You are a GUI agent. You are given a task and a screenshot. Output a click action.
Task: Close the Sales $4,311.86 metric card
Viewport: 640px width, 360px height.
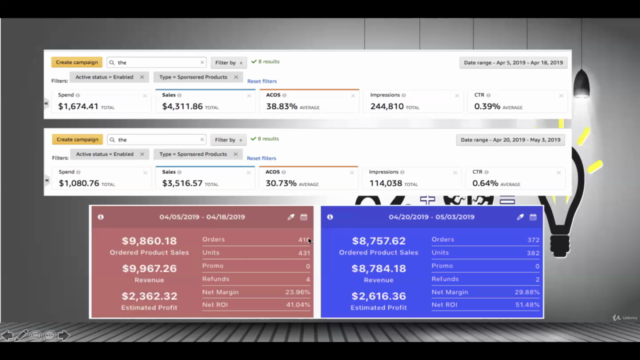pyautogui.click(x=249, y=96)
